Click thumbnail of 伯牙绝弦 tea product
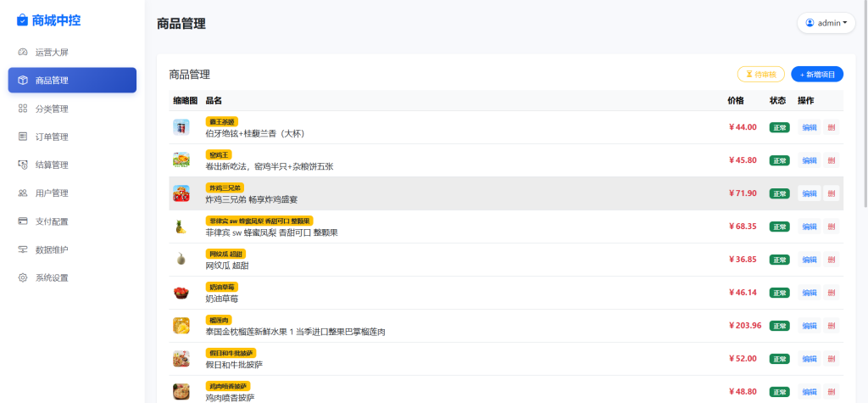Viewport: 868px width, 403px height. click(181, 127)
